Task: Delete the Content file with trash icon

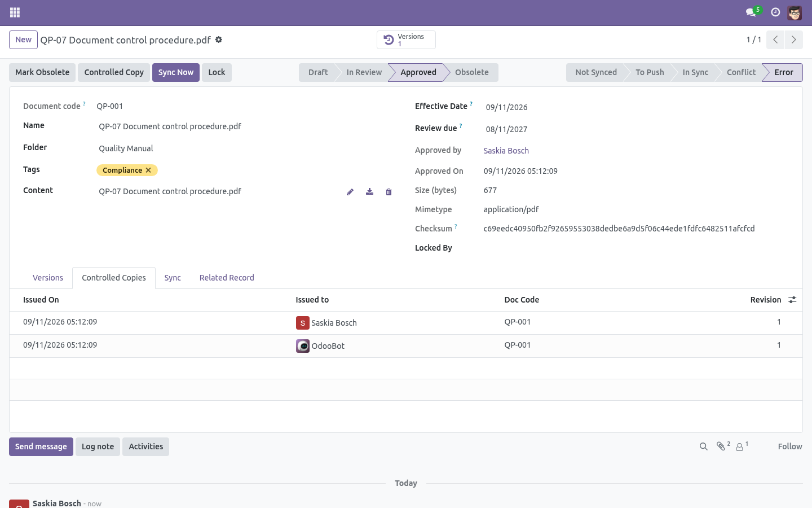Action: (389, 192)
